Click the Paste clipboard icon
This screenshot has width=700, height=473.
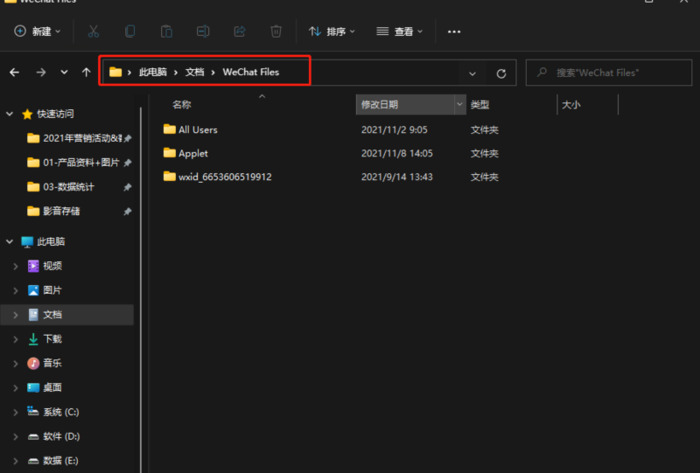coord(167,31)
